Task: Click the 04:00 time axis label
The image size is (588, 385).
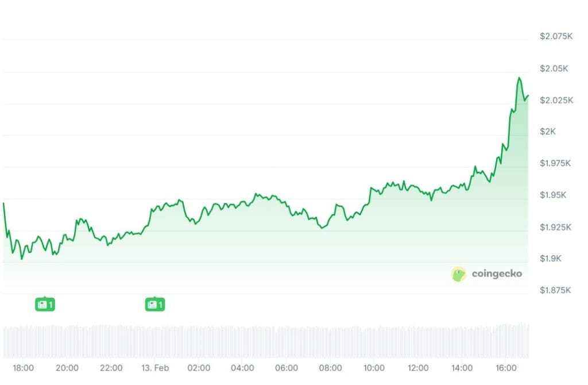Action: click(242, 368)
